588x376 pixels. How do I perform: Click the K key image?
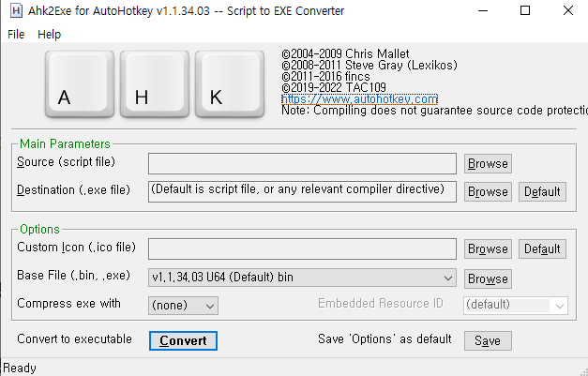(230, 84)
